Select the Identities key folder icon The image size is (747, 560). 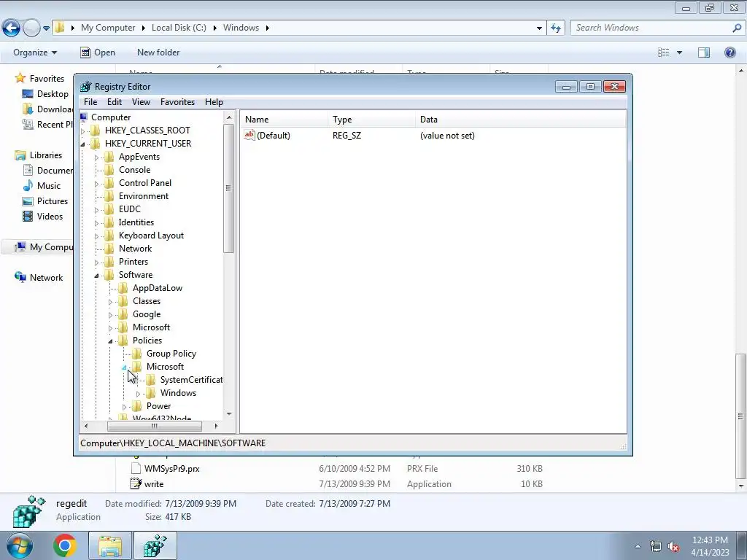109,222
